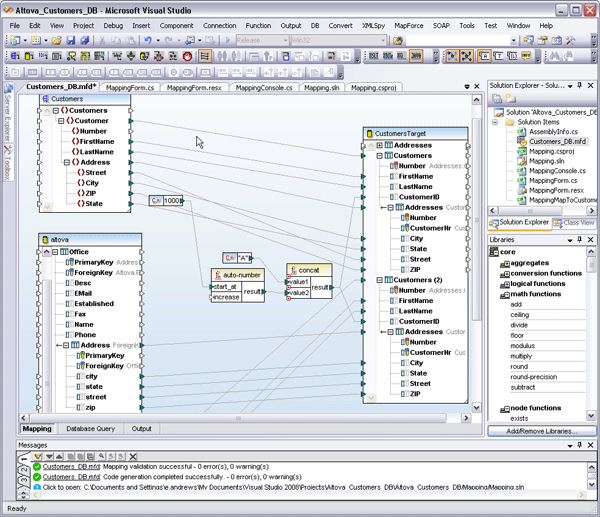Click the Show Types 'T' icon
Image resolution: width=600 pixels, height=517 pixels.
498,56
